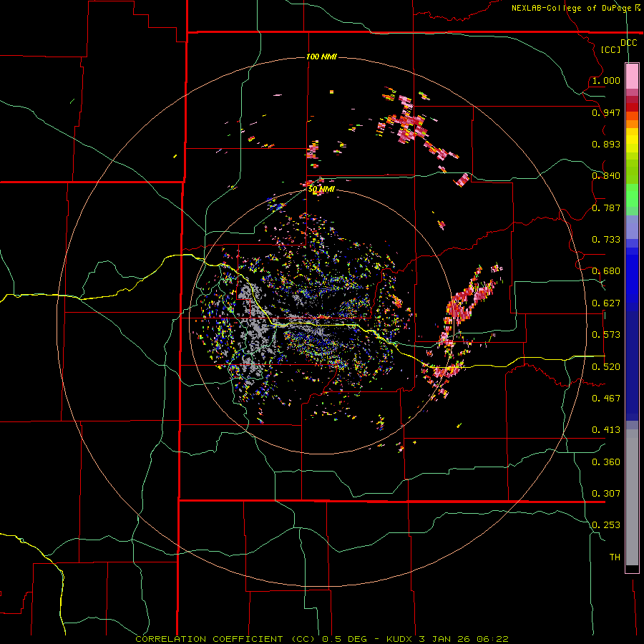Click the [CC] units label
The height and width of the screenshot is (644, 644).
tap(610, 49)
